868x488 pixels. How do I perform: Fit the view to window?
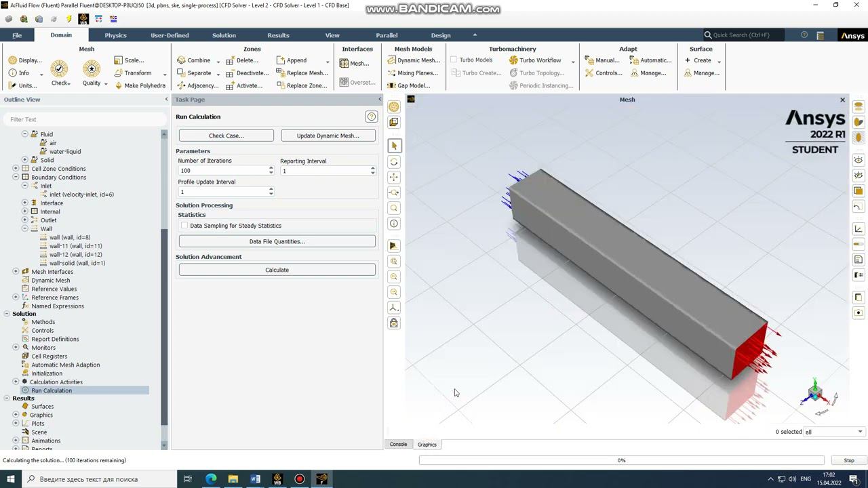click(394, 261)
